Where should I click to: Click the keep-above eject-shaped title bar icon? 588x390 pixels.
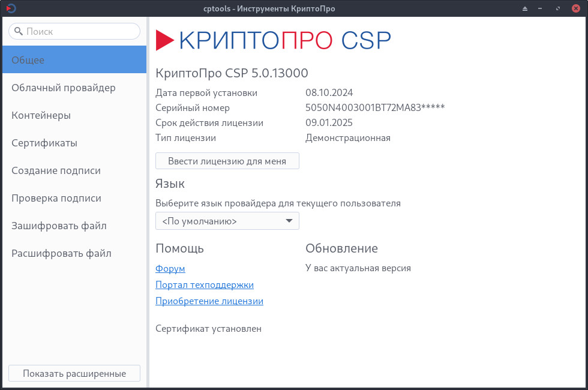[x=524, y=8]
